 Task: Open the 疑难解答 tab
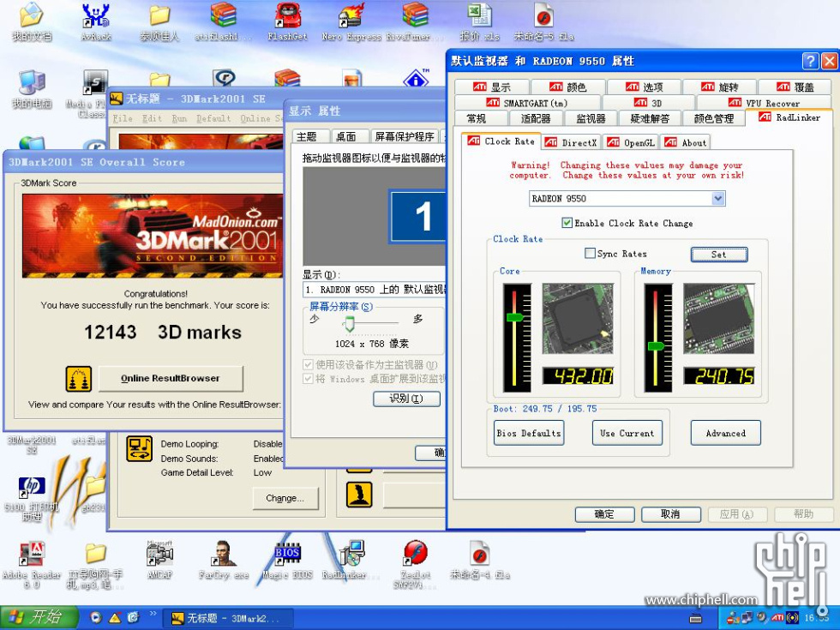650,118
